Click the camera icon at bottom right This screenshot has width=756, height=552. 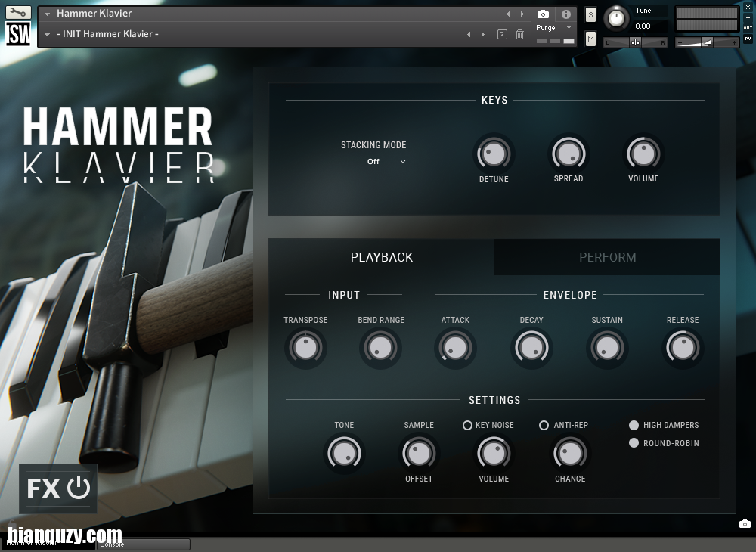point(745,524)
